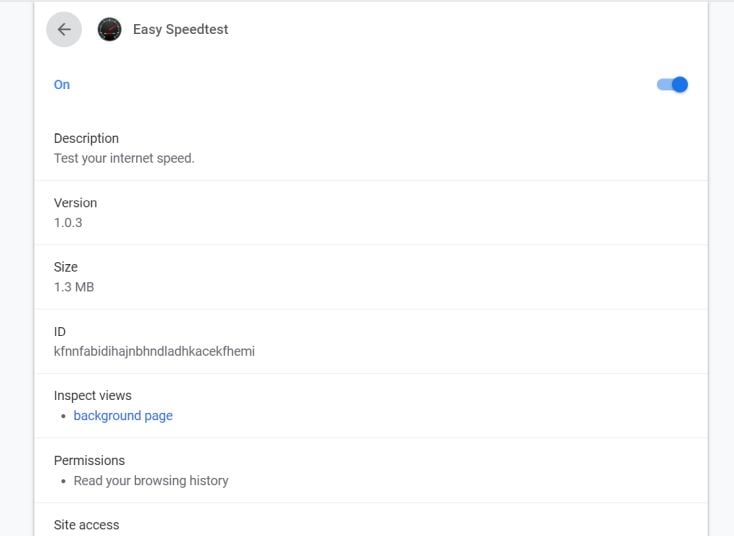The image size is (734, 536).
Task: Open the background page inspect link
Action: coord(123,416)
